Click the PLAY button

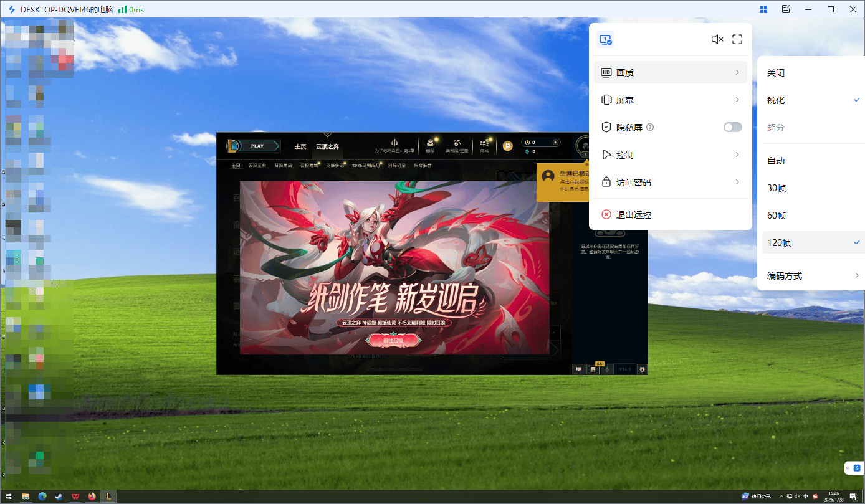click(x=258, y=145)
